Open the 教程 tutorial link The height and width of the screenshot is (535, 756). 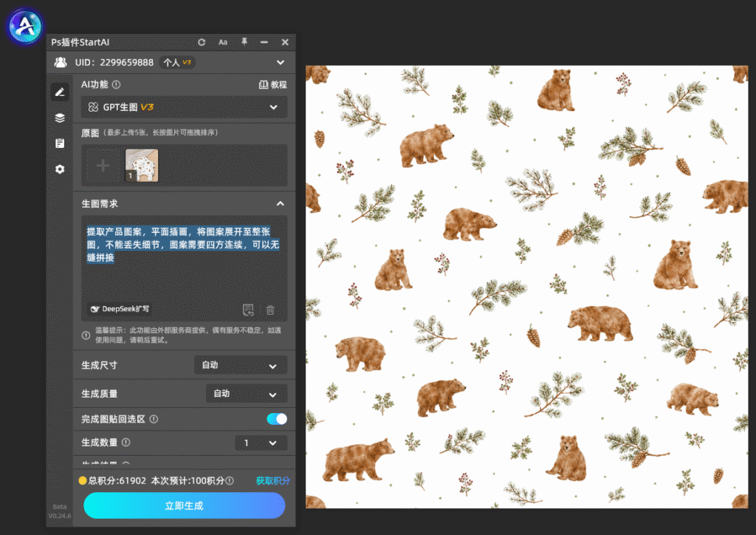coord(273,85)
